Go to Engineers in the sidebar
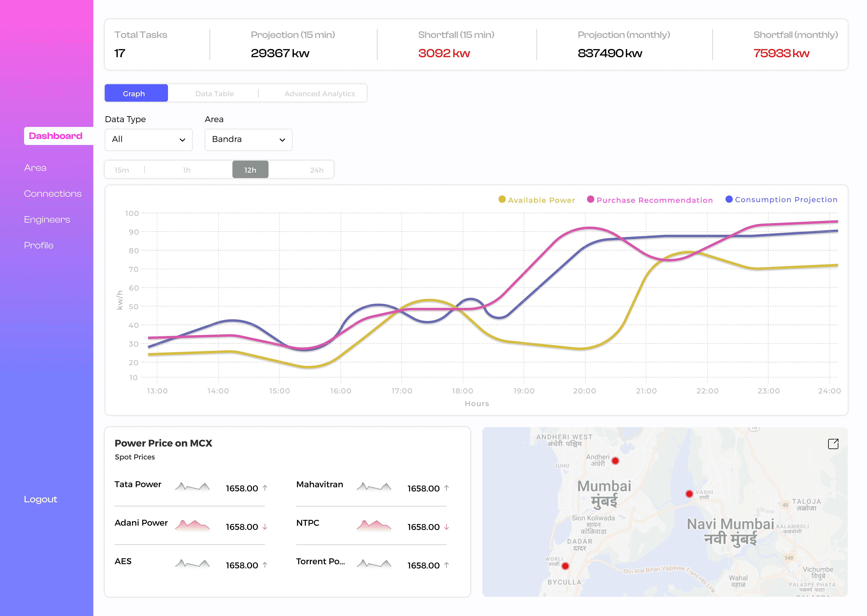This screenshot has height=616, width=867. (x=47, y=220)
